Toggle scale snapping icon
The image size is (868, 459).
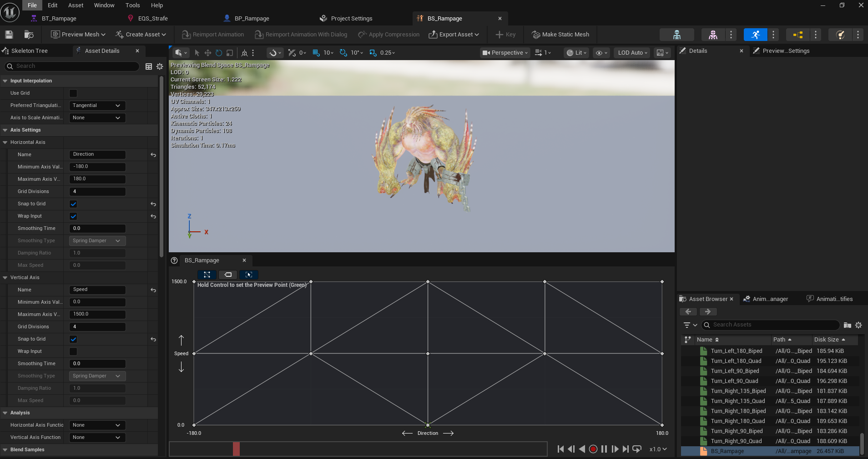(x=373, y=53)
